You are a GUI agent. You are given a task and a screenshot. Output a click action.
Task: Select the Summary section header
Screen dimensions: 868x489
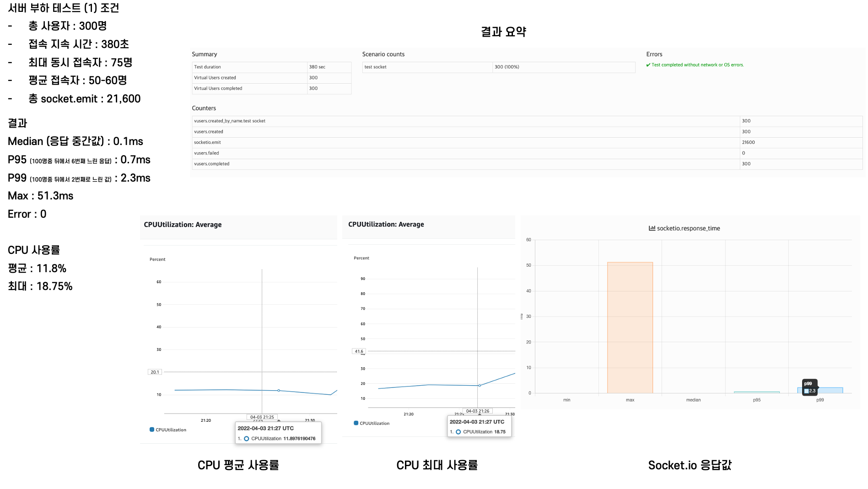coord(204,54)
